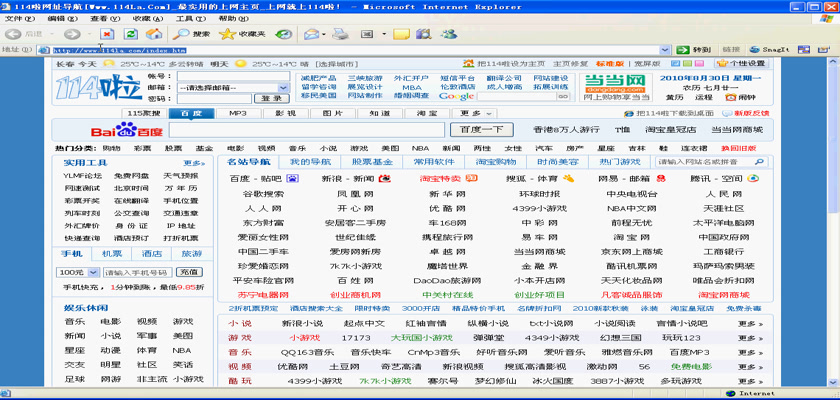840x400 pixels.
Task: Open the 优酷网 link in 视频 row
Action: click(292, 367)
